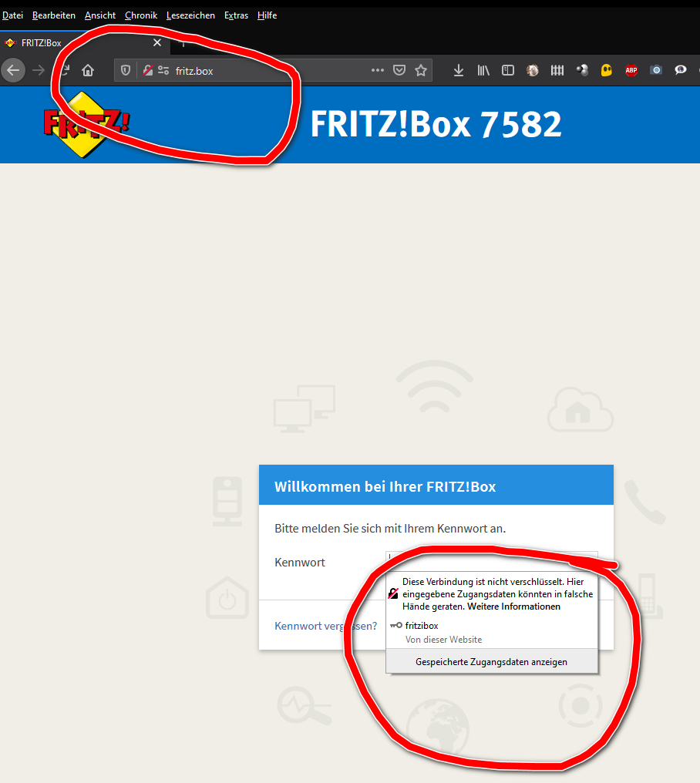Open the Lesezeichen menu
The height and width of the screenshot is (783, 700).
(190, 15)
